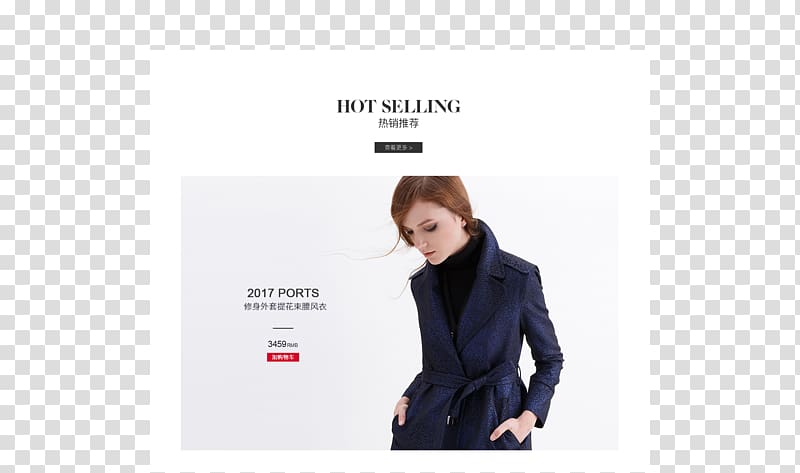This screenshot has width=800, height=473.
Task: Click the arrow on the view more button
Action: tap(412, 147)
